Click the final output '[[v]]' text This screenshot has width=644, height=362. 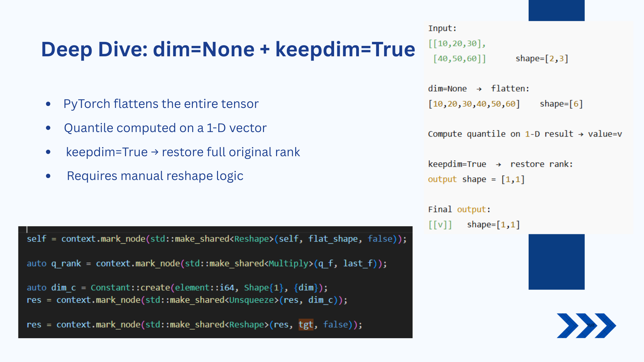(440, 225)
